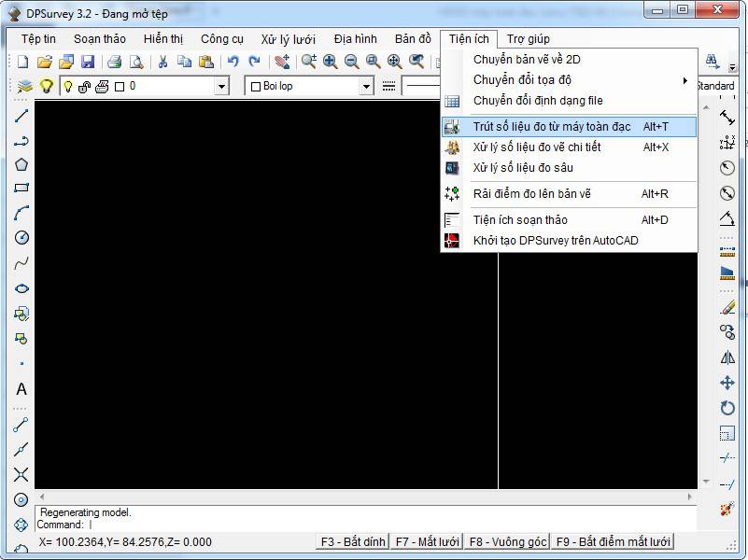The image size is (748, 560).
Task: Select the Line drawing tool
Action: coord(21,116)
